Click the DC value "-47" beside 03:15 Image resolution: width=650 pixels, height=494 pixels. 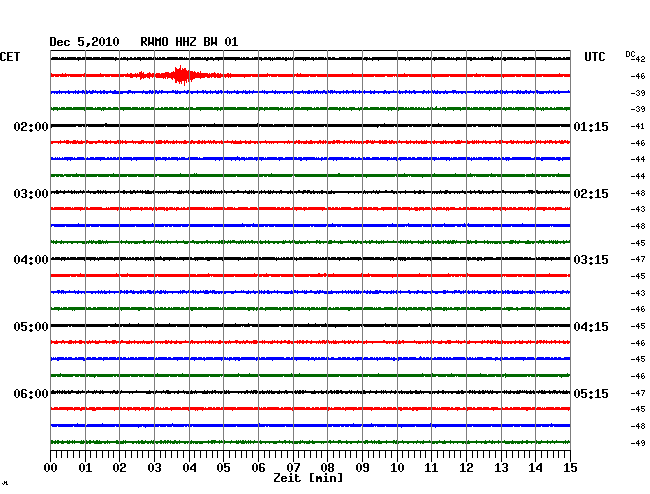pos(638,259)
